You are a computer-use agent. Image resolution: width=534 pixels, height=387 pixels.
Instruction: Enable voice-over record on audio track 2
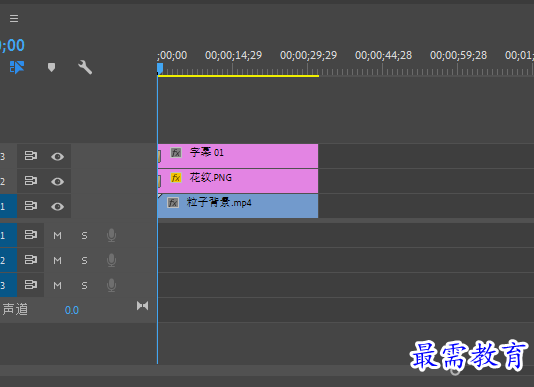pos(111,261)
